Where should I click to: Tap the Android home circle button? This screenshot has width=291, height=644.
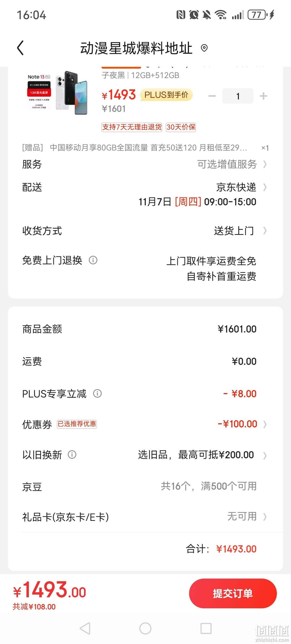[x=145, y=628]
